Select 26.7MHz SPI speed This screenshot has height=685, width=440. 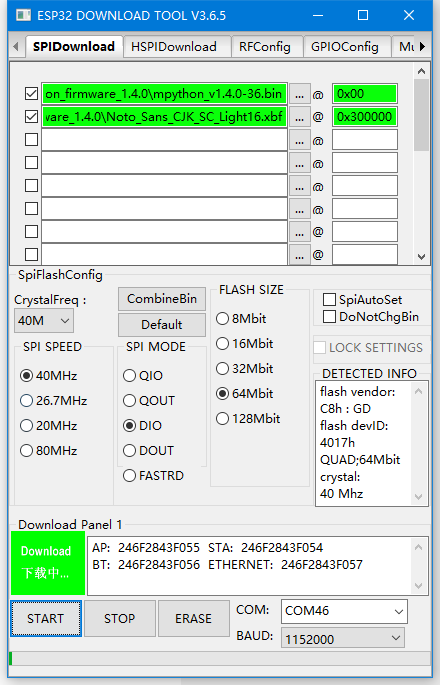(53, 401)
